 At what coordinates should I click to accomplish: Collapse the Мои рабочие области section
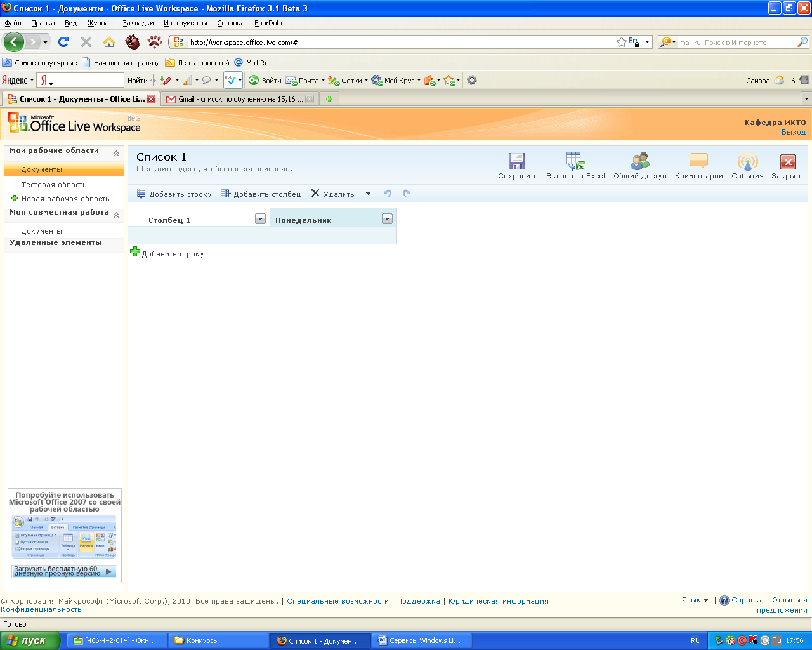pos(116,154)
